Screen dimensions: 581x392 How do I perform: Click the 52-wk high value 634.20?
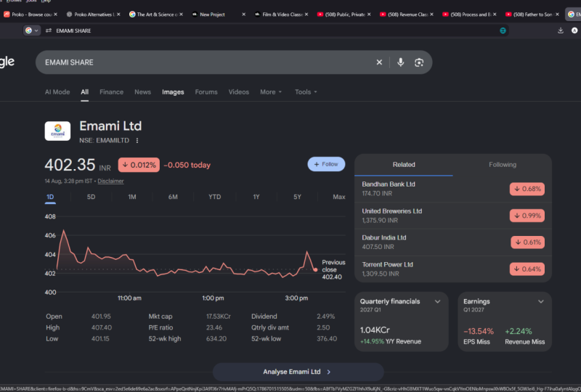coord(216,339)
